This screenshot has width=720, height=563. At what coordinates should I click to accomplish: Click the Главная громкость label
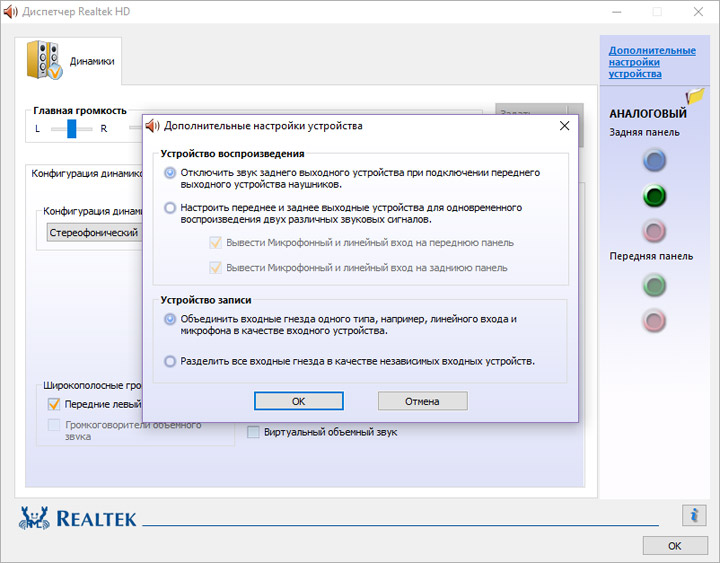pyautogui.click(x=80, y=111)
